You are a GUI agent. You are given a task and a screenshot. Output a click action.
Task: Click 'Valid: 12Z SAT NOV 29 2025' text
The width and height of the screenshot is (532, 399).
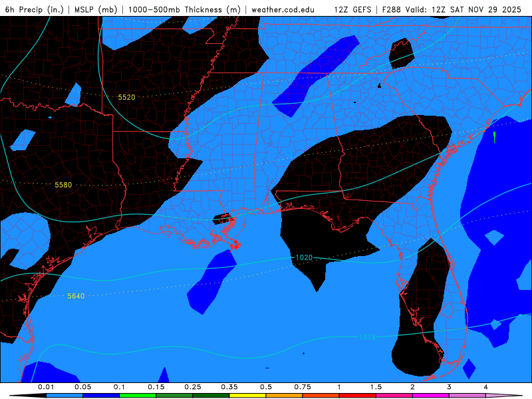[463, 9]
